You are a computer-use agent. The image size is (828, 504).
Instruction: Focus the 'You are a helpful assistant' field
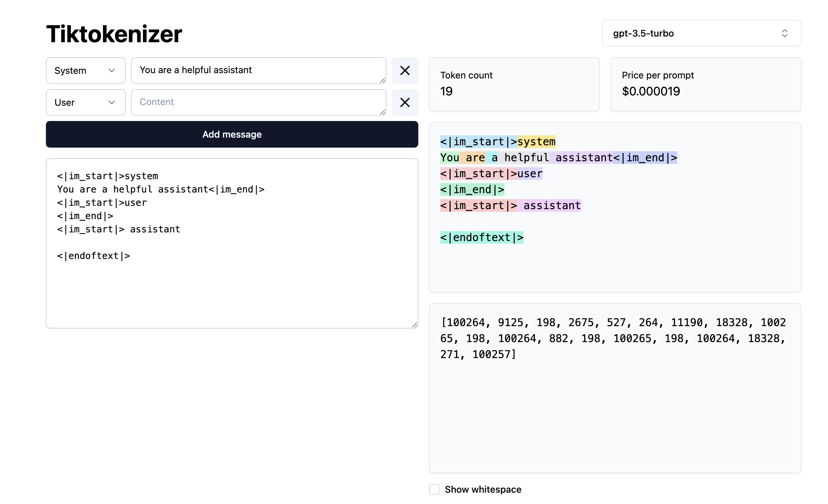click(258, 70)
